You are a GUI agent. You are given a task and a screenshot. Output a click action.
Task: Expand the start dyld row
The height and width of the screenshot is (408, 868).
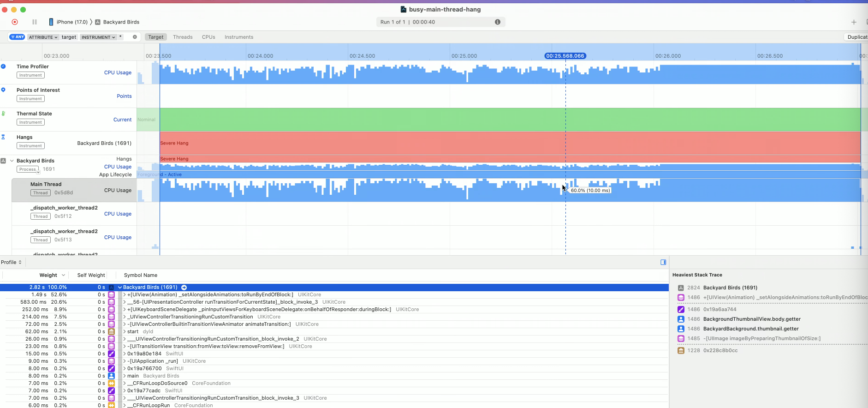(x=125, y=331)
